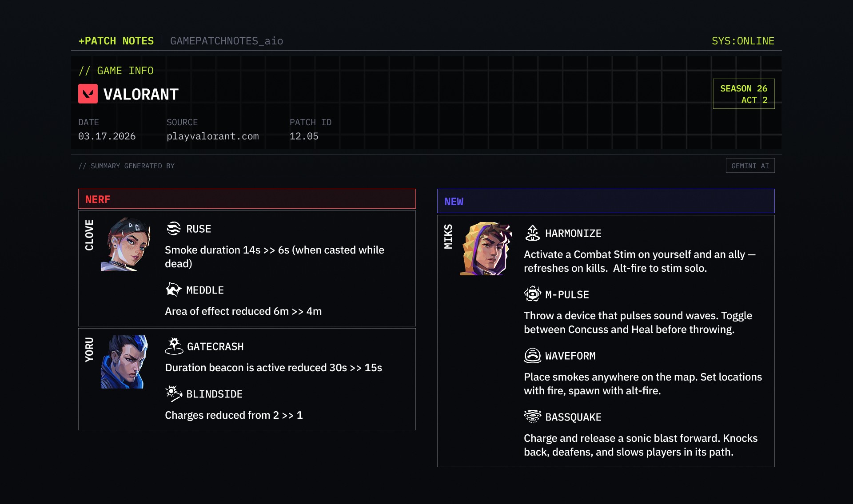Viewport: 853px width, 504px height.
Task: Click the Gatecrash ability icon
Action: [x=174, y=346]
